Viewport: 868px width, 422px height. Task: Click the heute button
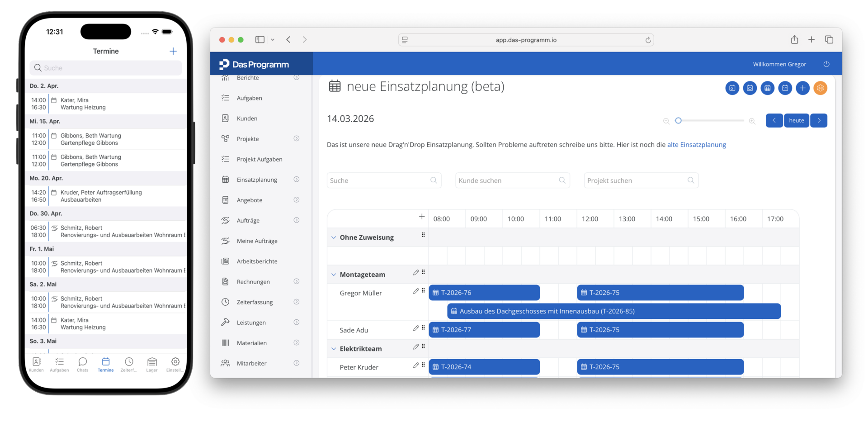tap(797, 120)
